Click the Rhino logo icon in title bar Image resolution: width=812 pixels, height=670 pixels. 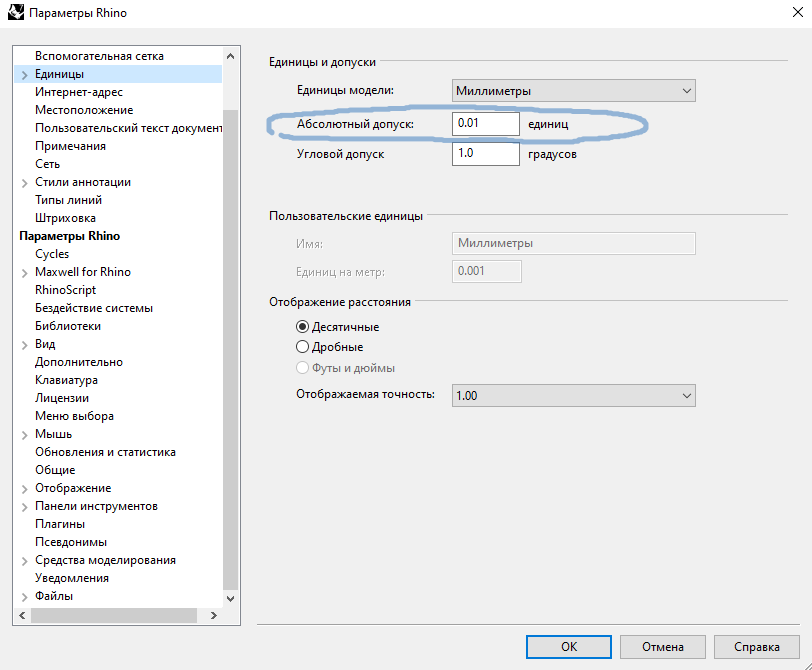pyautogui.click(x=16, y=13)
